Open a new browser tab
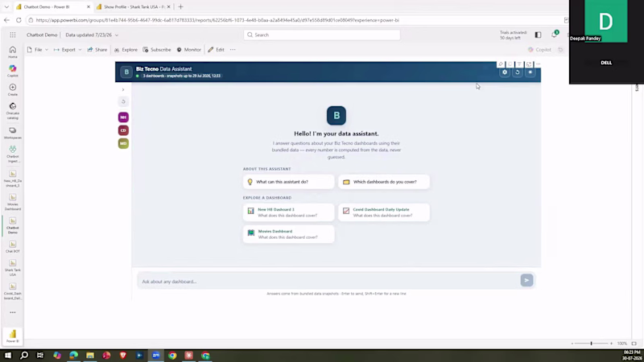 (x=180, y=7)
